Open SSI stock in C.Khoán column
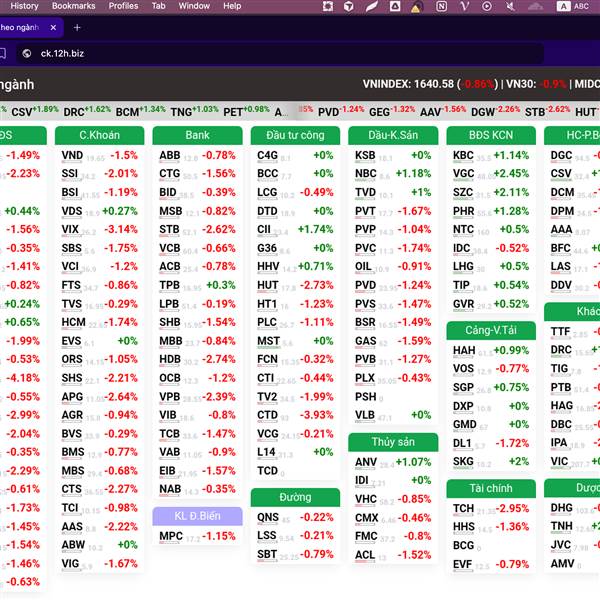This screenshot has width=600, height=600. pyautogui.click(x=99, y=174)
